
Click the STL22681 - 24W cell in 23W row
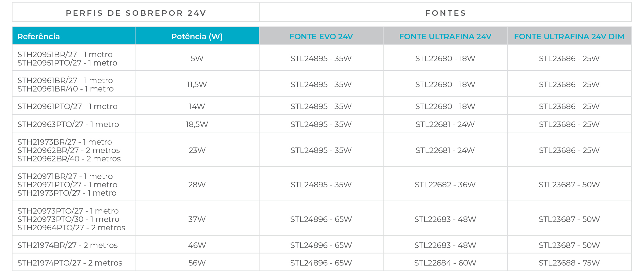point(445,150)
